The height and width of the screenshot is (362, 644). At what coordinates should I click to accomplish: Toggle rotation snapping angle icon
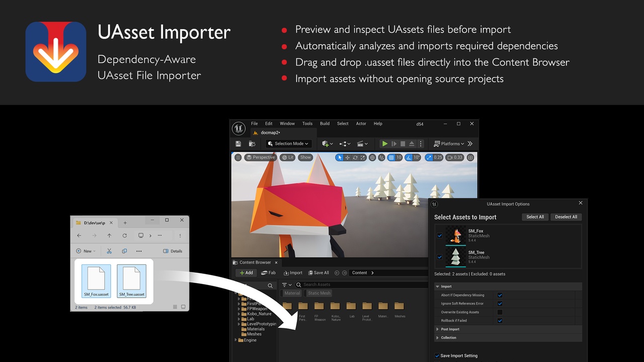pyautogui.click(x=409, y=157)
